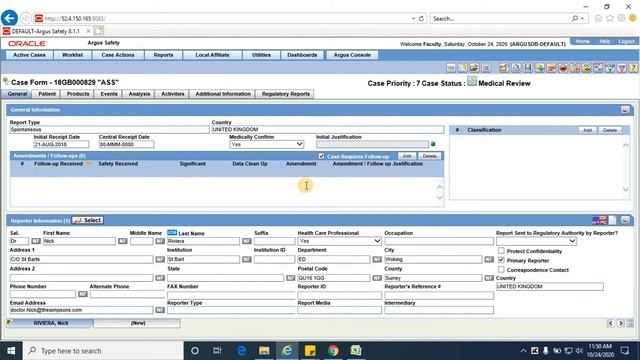Open the Utilities menu

click(261, 55)
